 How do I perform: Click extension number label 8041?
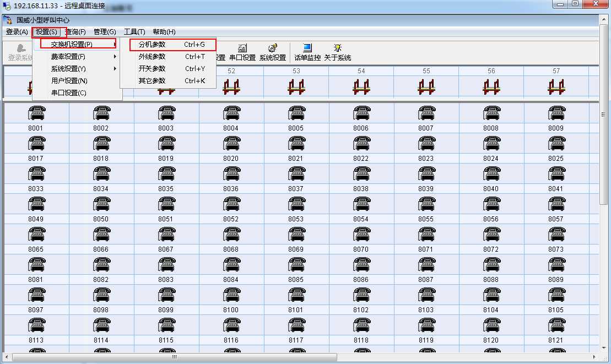click(x=556, y=188)
